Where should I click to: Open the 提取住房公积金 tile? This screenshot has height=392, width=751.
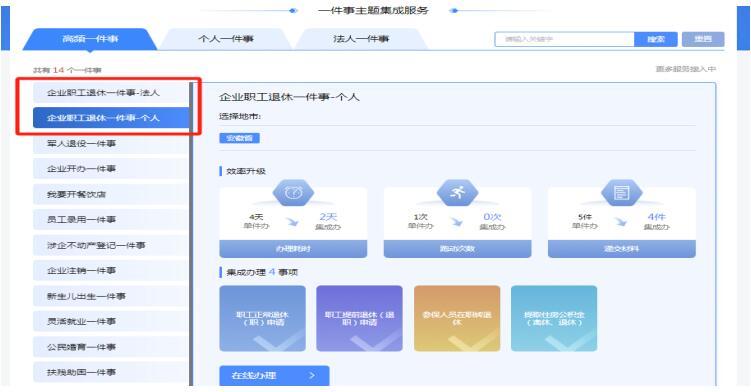point(554,319)
